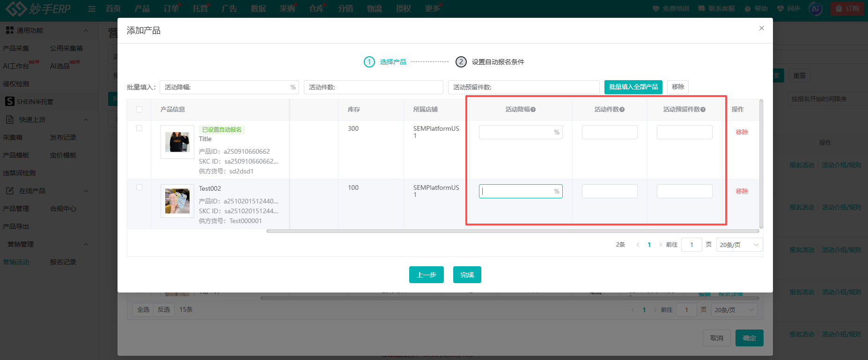Click the vertical scrollbar of the product table

click(761, 164)
